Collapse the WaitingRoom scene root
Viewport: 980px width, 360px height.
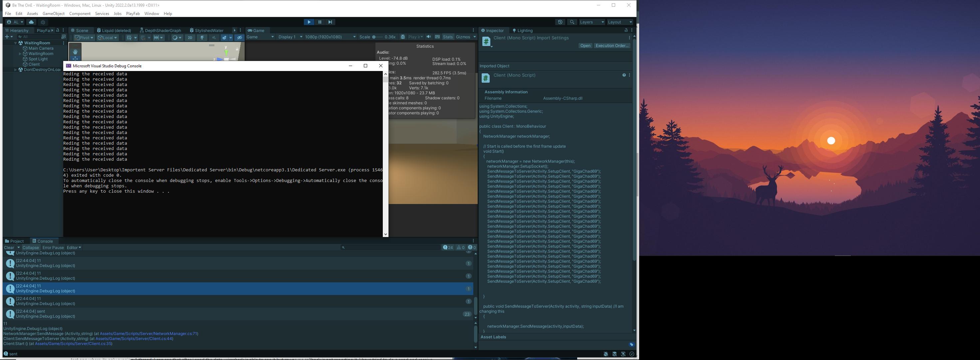pyautogui.click(x=16, y=43)
